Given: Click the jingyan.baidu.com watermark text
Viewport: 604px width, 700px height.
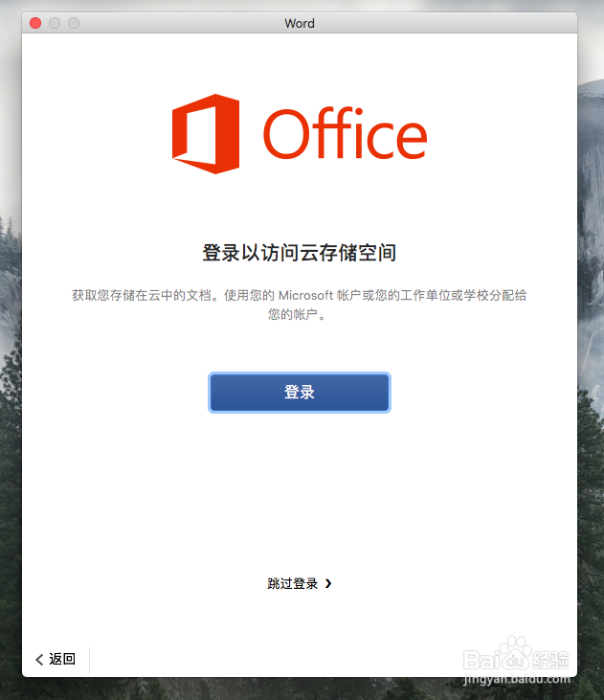Looking at the screenshot, I should pos(515,681).
